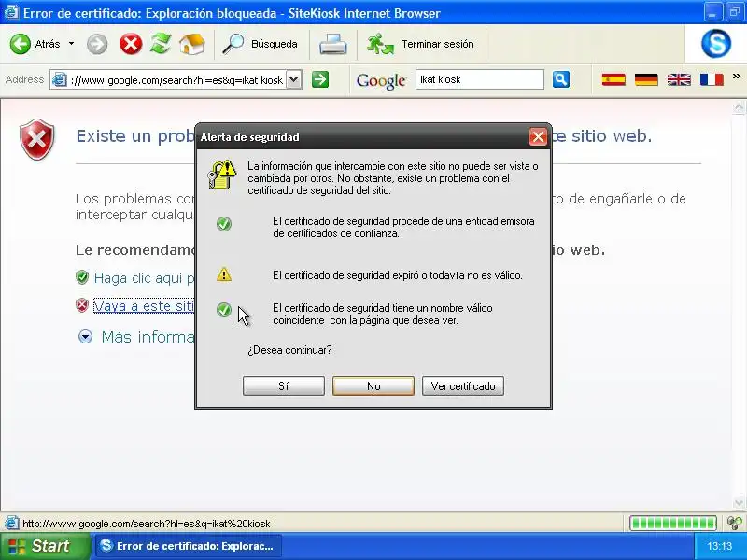Click the grey Forward arrow icon
Screen dimensions: 747x560
pyautogui.click(x=97, y=44)
